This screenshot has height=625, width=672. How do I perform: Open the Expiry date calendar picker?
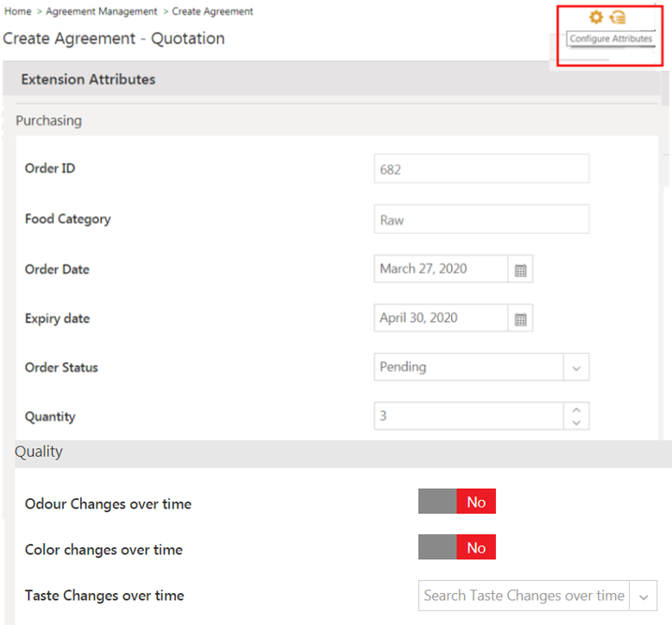[x=520, y=319]
